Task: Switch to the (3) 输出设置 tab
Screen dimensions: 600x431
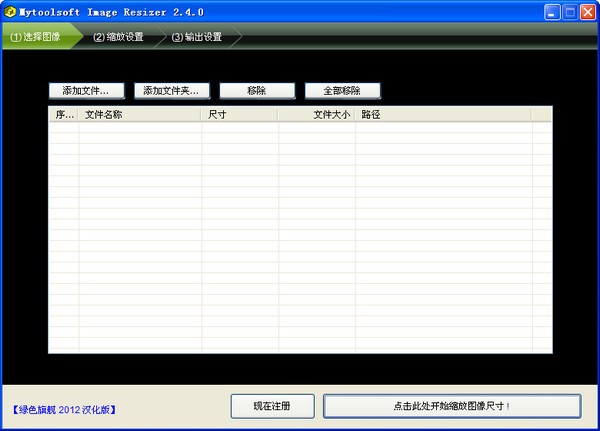Action: pos(197,37)
